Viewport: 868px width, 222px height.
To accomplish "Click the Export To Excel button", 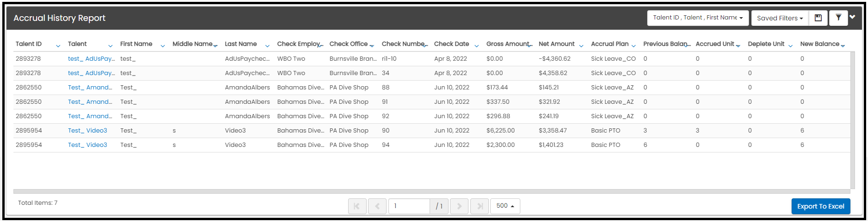I will click(x=821, y=206).
